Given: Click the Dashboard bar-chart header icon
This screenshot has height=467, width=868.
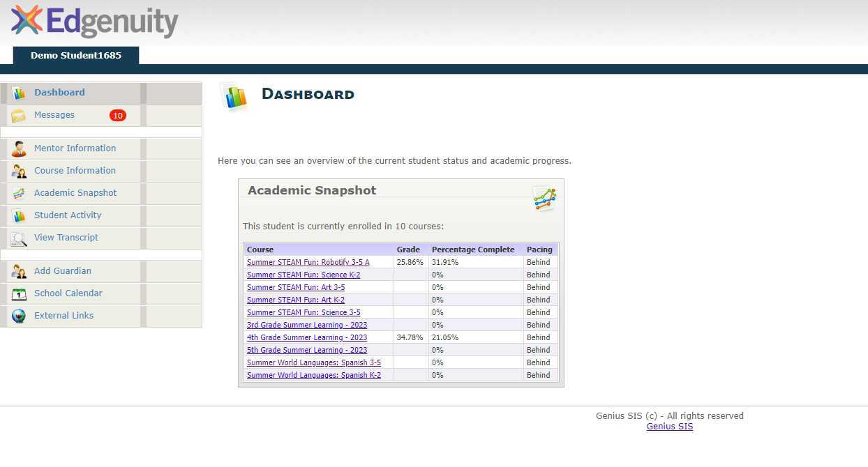Looking at the screenshot, I should 234,96.
